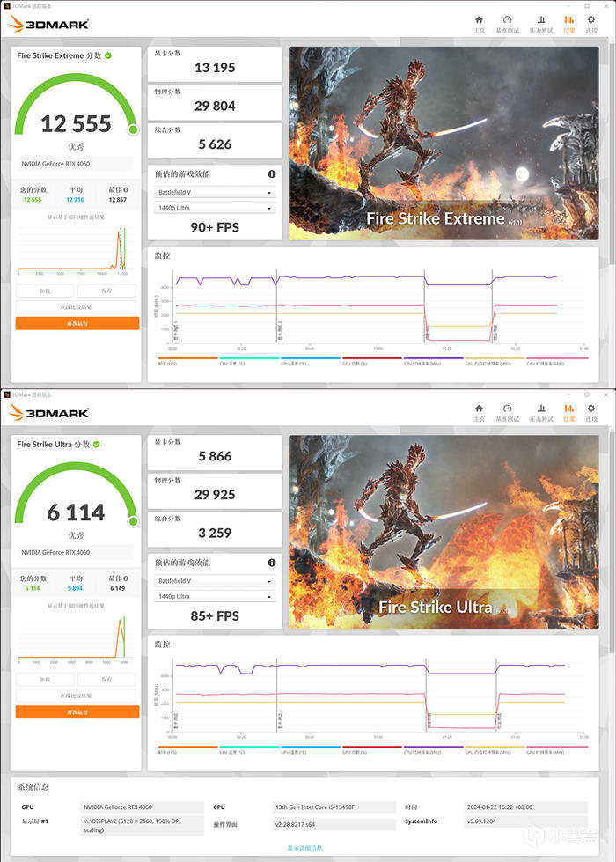Click the green checkmark beside Fire Strike Ultra 分数
The width and height of the screenshot is (616, 862).
(x=96, y=444)
